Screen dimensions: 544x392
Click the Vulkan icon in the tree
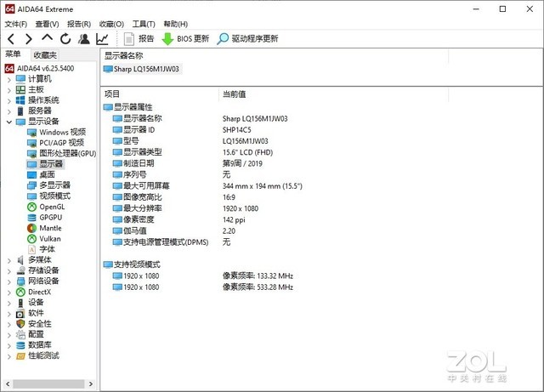tap(32, 239)
